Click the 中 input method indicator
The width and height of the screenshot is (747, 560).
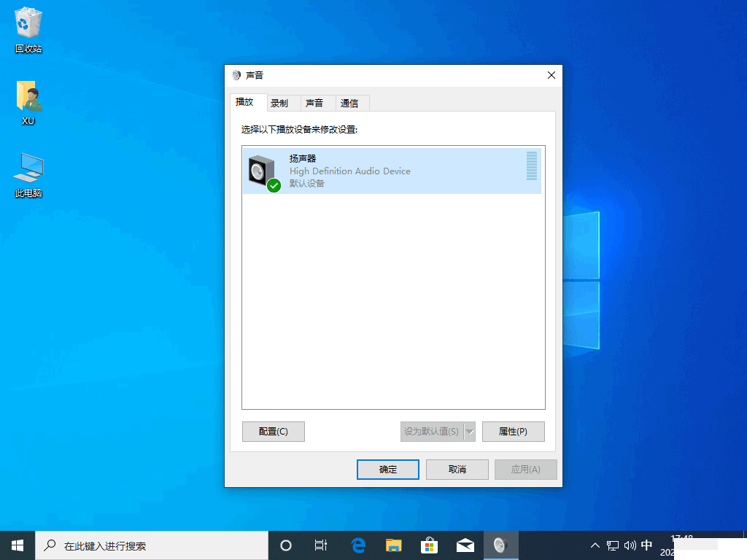click(646, 545)
